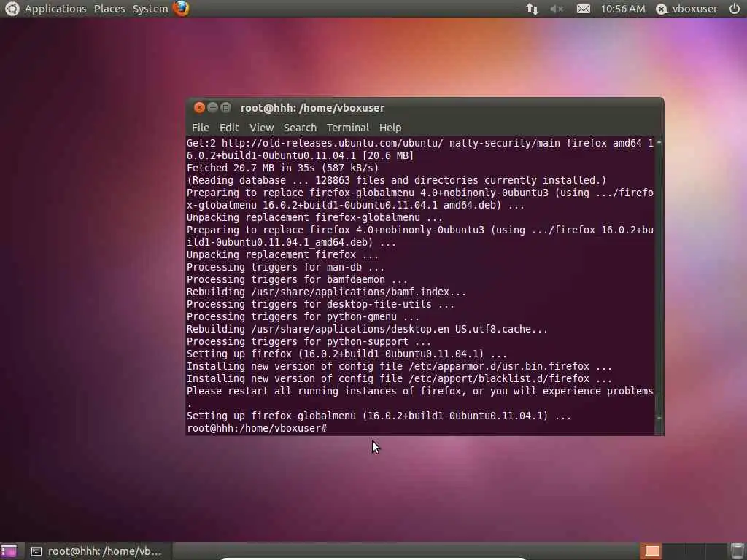Click 'Unpacking replacement firefox-globalmenu' line
The width and height of the screenshot is (747, 560).
314,217
